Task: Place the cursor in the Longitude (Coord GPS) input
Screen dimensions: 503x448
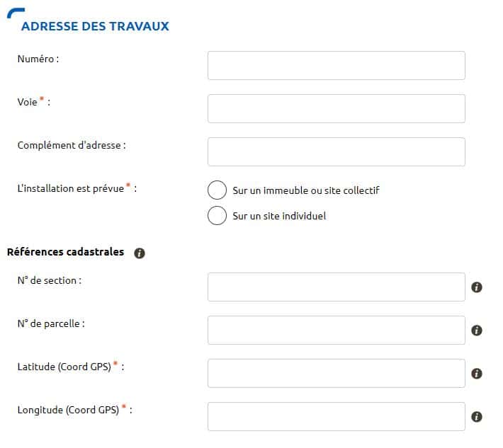Action: pyautogui.click(x=336, y=416)
